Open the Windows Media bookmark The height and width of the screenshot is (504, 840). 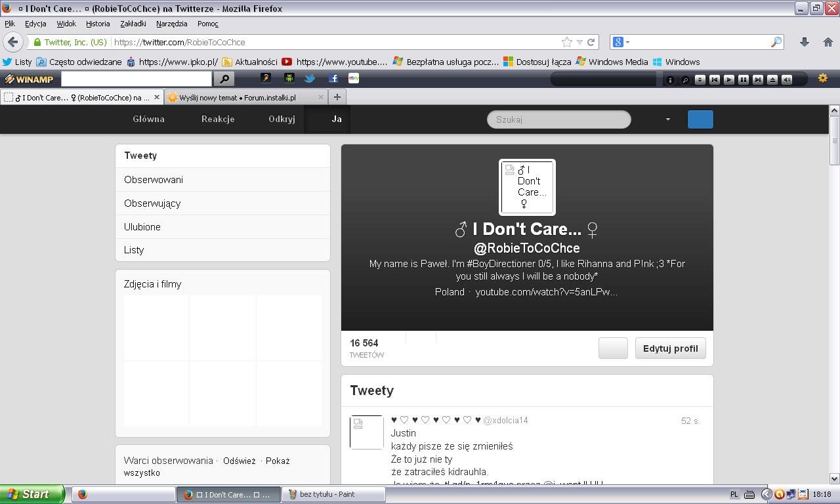[612, 62]
